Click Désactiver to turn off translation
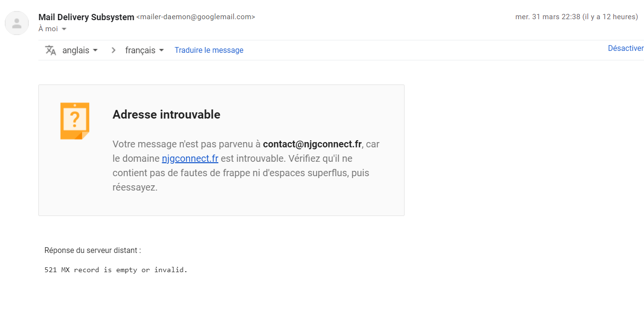This screenshot has width=644, height=312. pyautogui.click(x=625, y=48)
